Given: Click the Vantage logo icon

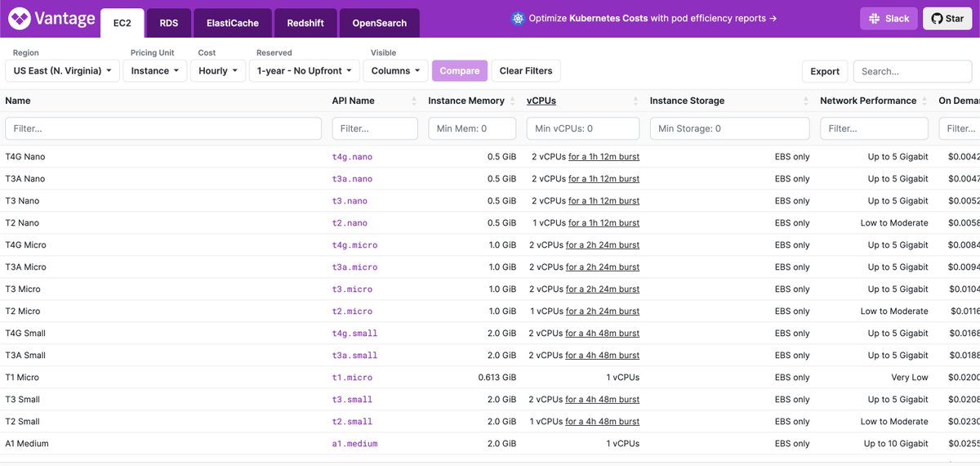Looking at the screenshot, I should pyautogui.click(x=19, y=18).
